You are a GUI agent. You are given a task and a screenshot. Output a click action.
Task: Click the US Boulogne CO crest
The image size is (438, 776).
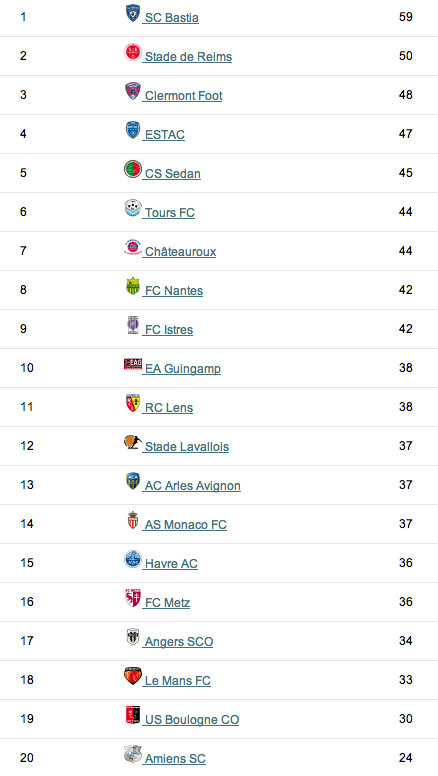coord(133,716)
